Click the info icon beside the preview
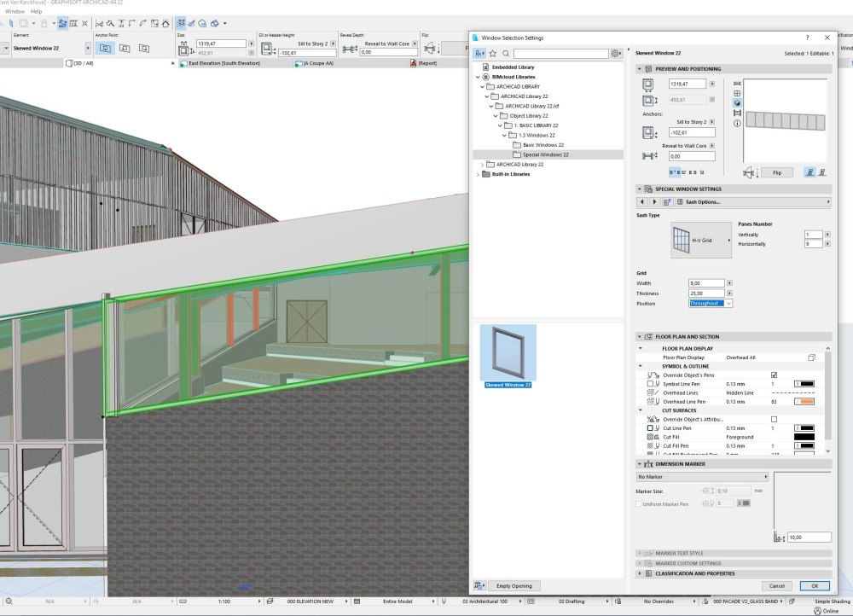 click(737, 123)
